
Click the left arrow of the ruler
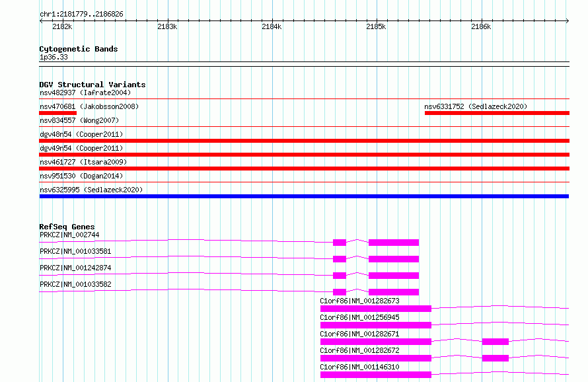point(41,20)
